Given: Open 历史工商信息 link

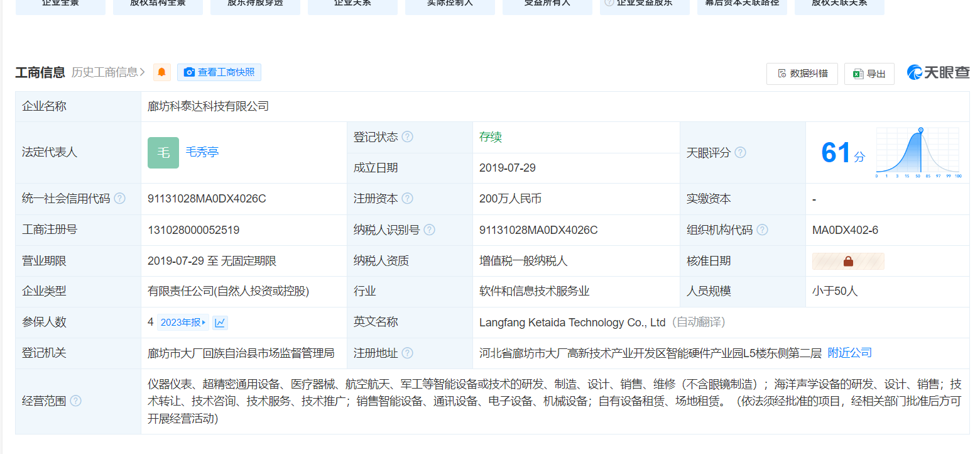Looking at the screenshot, I should (109, 72).
